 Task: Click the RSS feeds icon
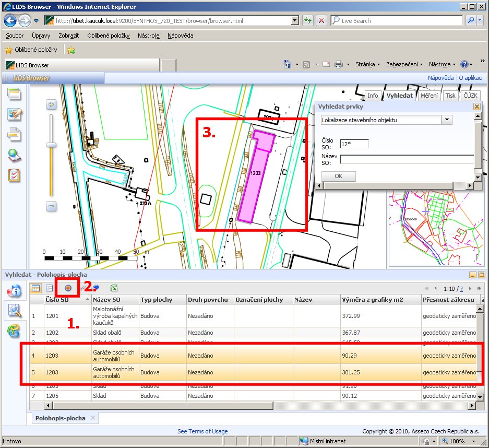click(306, 65)
